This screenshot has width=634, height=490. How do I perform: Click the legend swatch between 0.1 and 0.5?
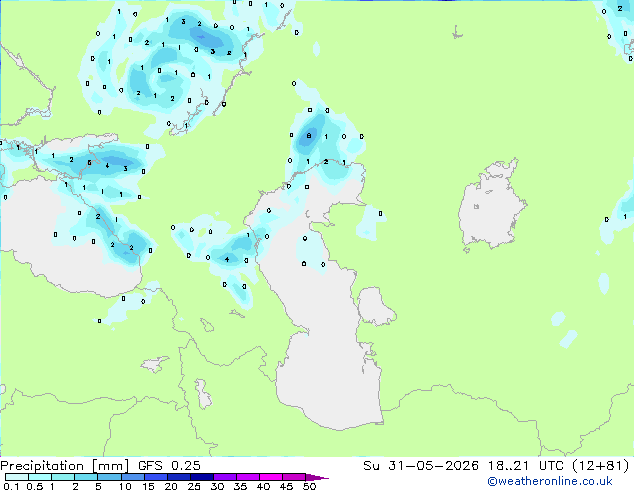click(x=17, y=477)
